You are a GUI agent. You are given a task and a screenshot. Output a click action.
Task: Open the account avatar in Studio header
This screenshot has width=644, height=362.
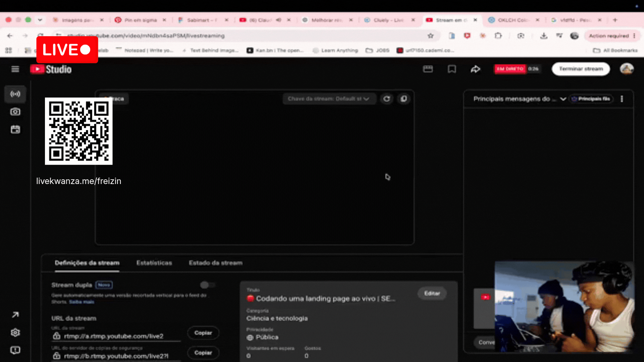click(627, 69)
